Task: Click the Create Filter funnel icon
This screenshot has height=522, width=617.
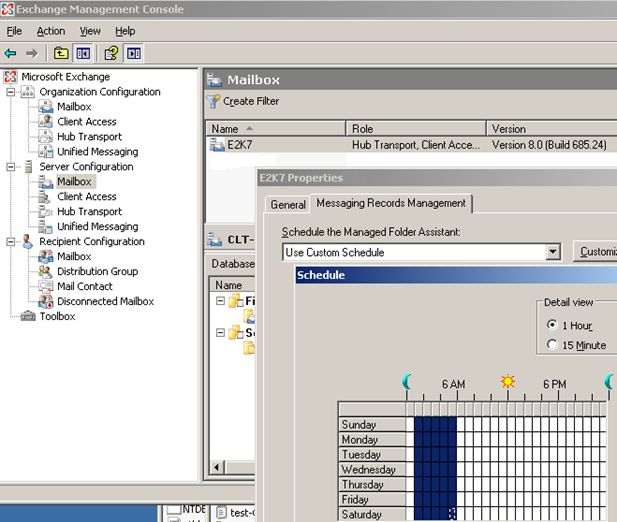Action: click(x=213, y=101)
